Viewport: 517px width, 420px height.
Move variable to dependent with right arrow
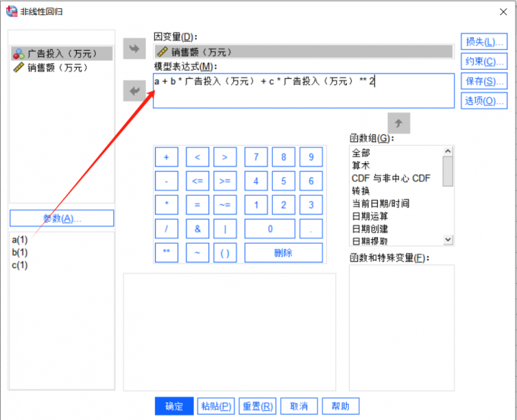pyautogui.click(x=135, y=49)
